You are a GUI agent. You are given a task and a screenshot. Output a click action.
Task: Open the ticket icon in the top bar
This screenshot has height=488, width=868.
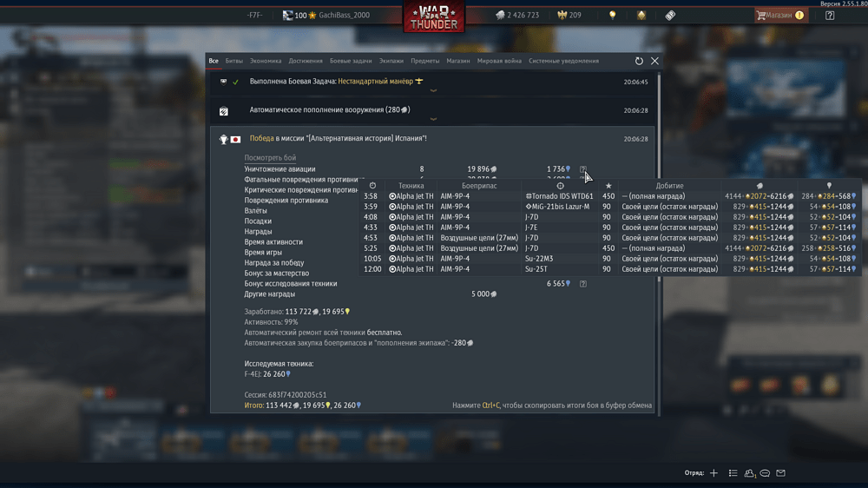click(x=670, y=15)
